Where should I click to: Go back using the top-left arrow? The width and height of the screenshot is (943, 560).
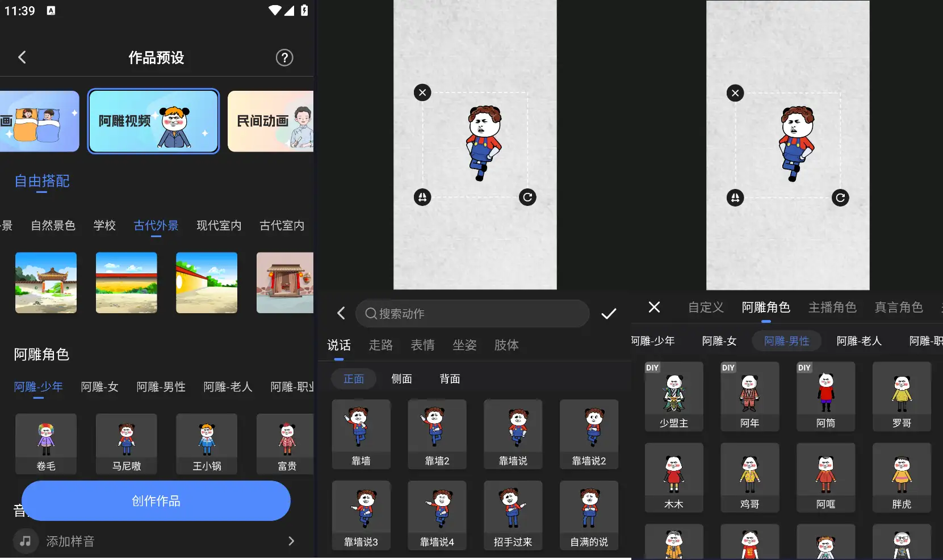(x=22, y=57)
